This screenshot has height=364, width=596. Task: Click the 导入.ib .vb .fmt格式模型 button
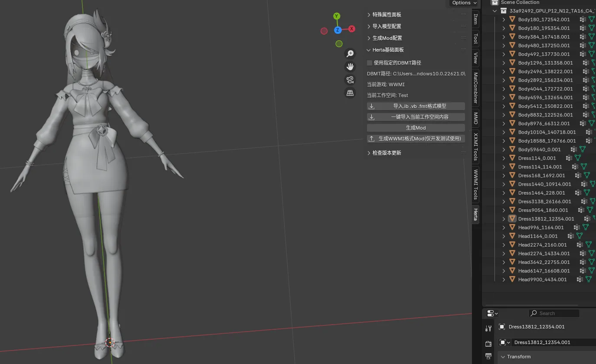(416, 106)
